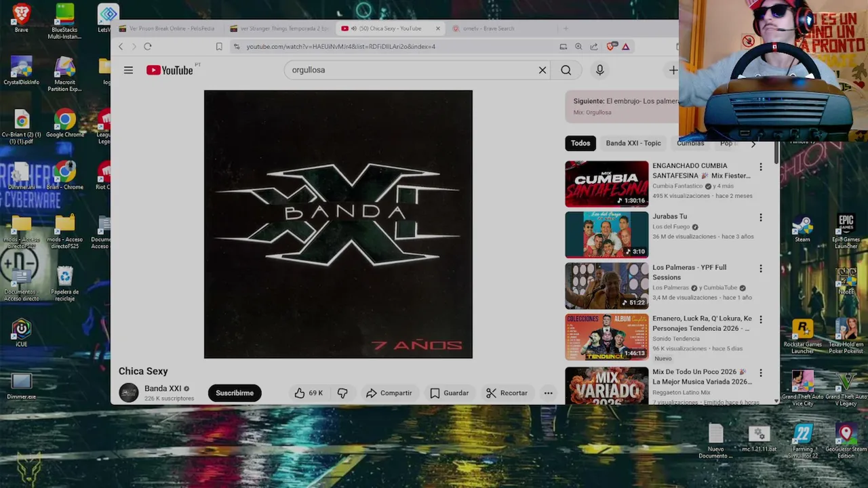Image resolution: width=868 pixels, height=488 pixels.
Task: Open the zoom magnifier icon in address bar
Action: coord(578,47)
